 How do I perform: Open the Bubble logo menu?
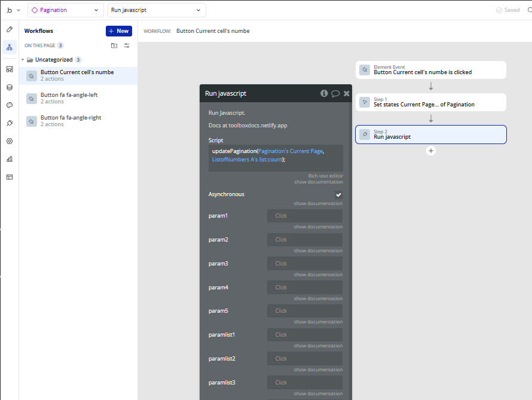tap(10, 10)
